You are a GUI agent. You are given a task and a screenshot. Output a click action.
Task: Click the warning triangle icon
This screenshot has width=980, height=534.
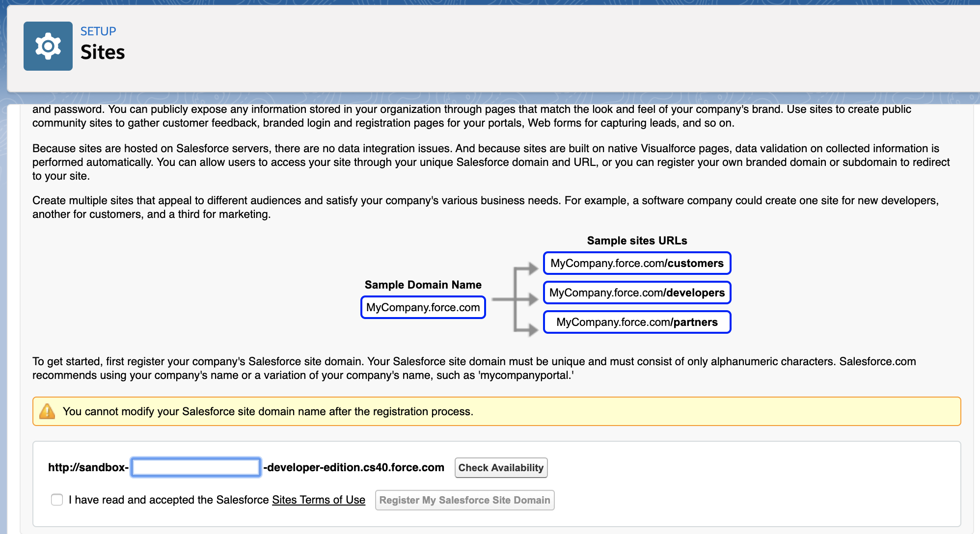(47, 411)
